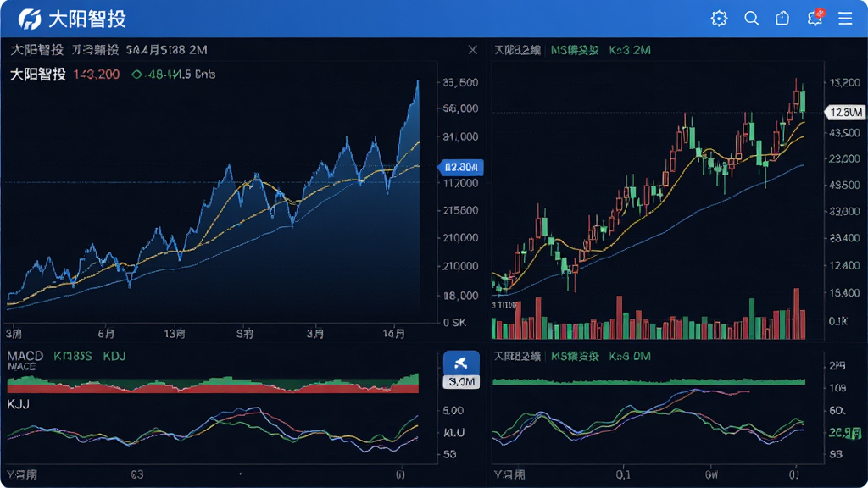868x488 pixels.
Task: Close the left price chart panel
Action: coord(472,50)
